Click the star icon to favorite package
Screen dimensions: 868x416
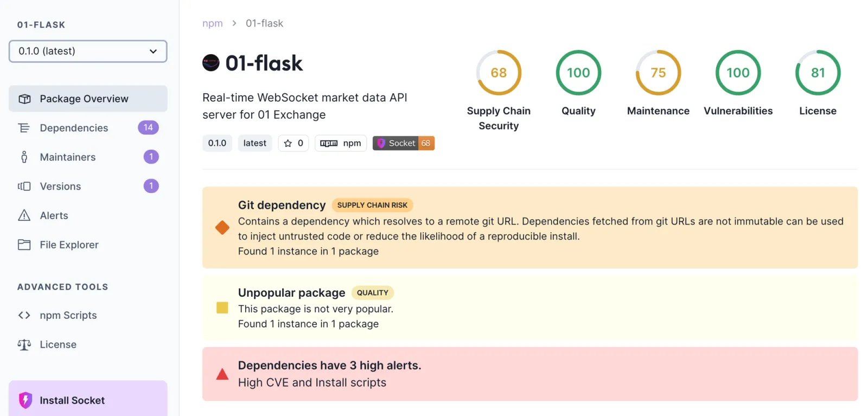(288, 143)
